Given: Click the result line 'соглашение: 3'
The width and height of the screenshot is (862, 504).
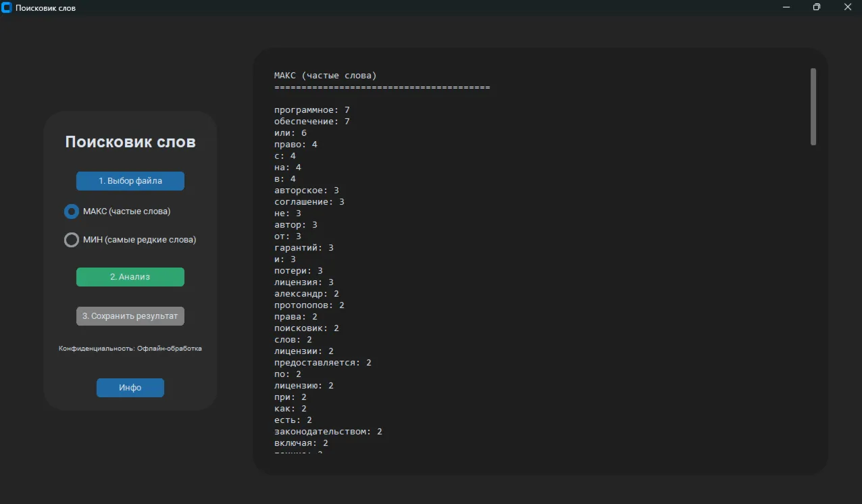Looking at the screenshot, I should coord(309,202).
